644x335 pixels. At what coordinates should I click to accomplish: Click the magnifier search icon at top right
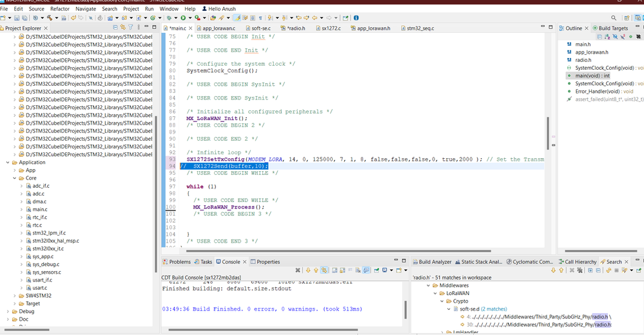coord(614,18)
